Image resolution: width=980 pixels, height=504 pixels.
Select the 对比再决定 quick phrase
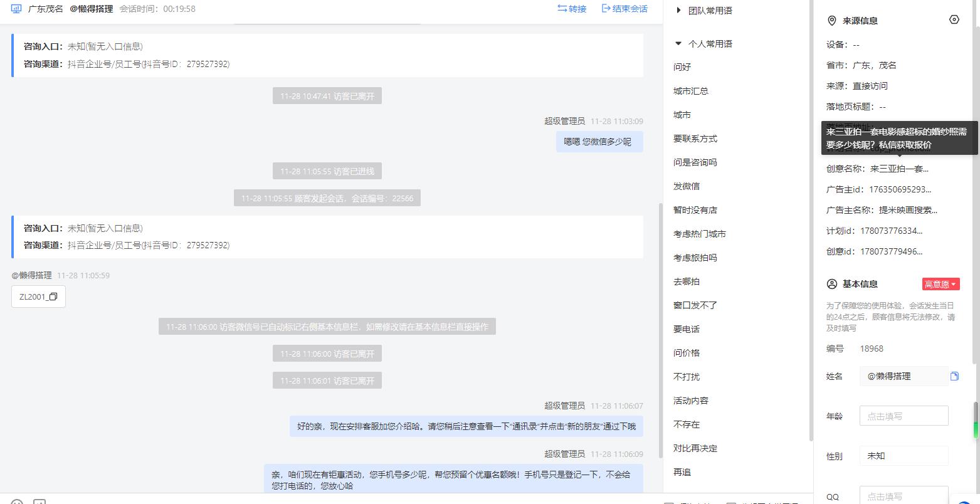point(695,448)
